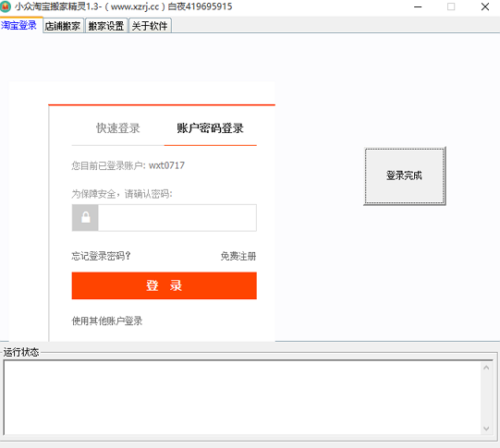Click the 运行状态 log scrollbar track

486,398
